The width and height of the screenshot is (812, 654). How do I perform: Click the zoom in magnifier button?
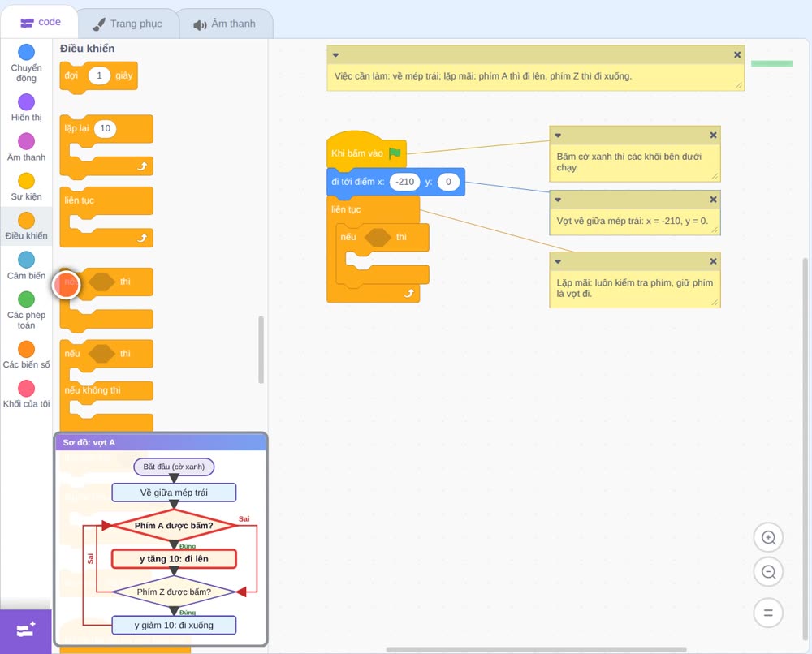(768, 538)
